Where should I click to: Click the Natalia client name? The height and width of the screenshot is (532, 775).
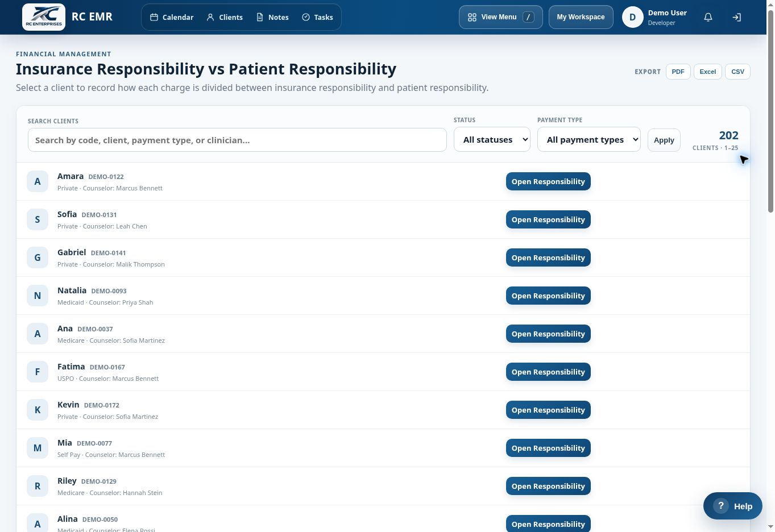point(72,290)
